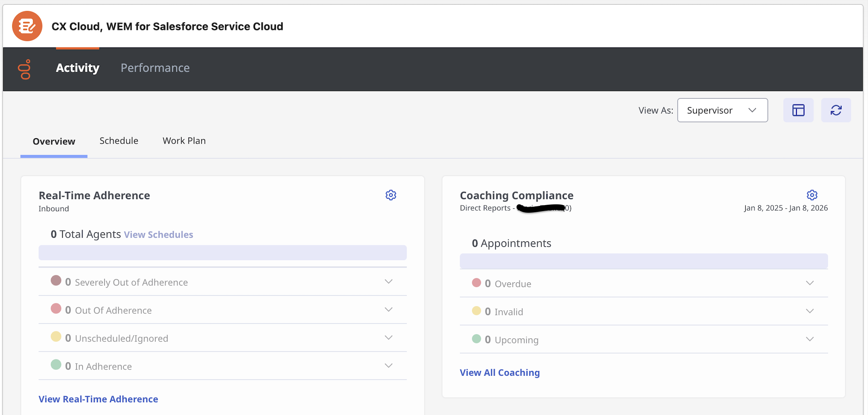Switch to the Performance tab

tap(155, 68)
